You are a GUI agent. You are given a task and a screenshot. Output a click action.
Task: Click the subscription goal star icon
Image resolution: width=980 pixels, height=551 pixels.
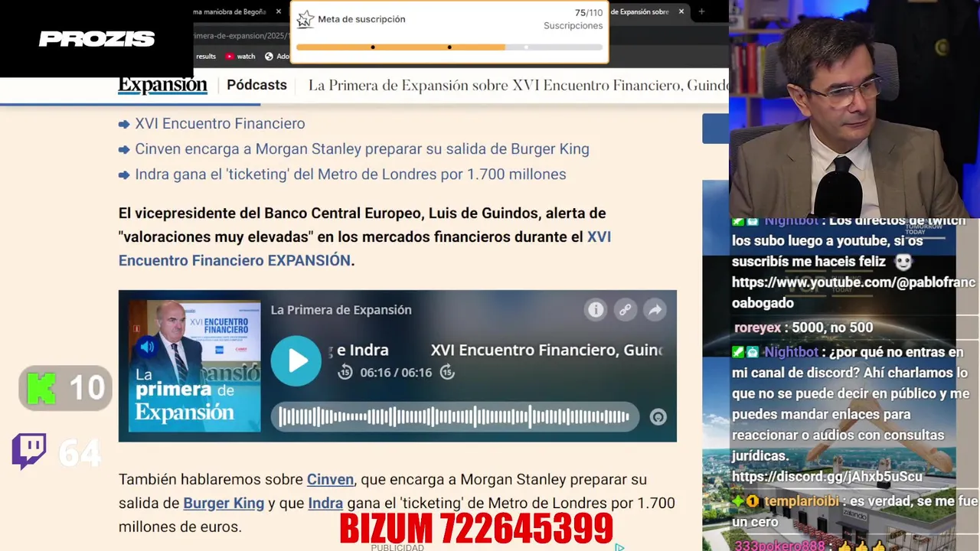click(x=305, y=19)
